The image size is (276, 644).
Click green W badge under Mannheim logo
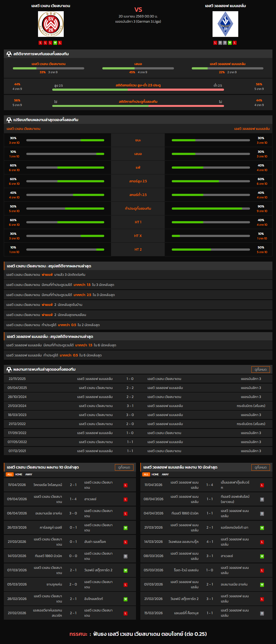(x=230, y=43)
